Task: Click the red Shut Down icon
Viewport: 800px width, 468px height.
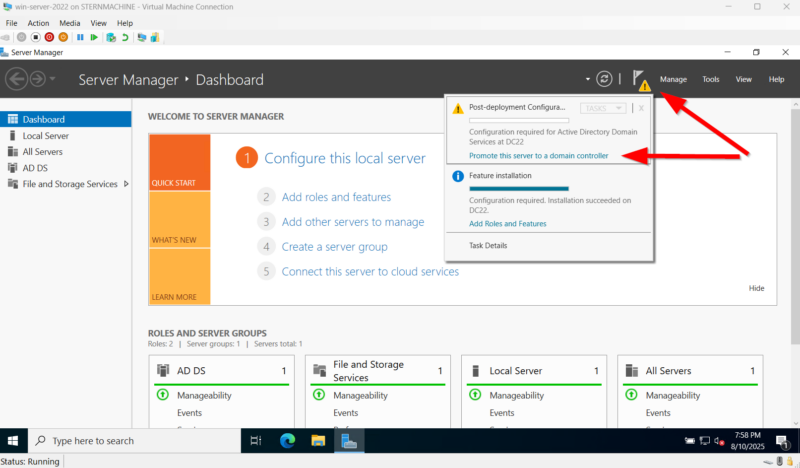Action: click(x=49, y=37)
